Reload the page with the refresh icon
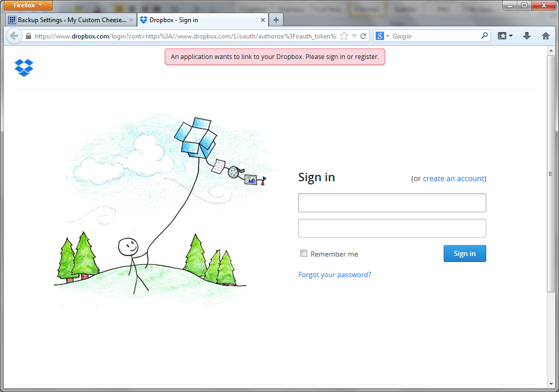 click(363, 36)
